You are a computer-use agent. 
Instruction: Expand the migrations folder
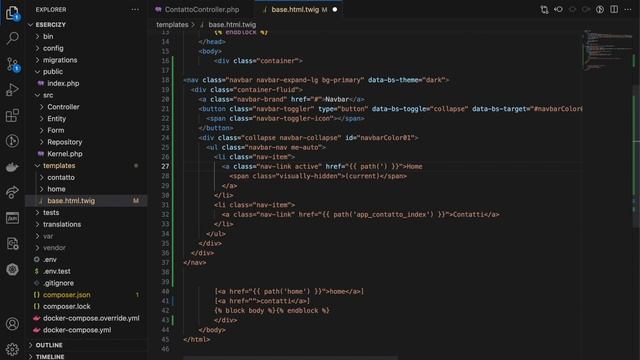click(x=60, y=60)
